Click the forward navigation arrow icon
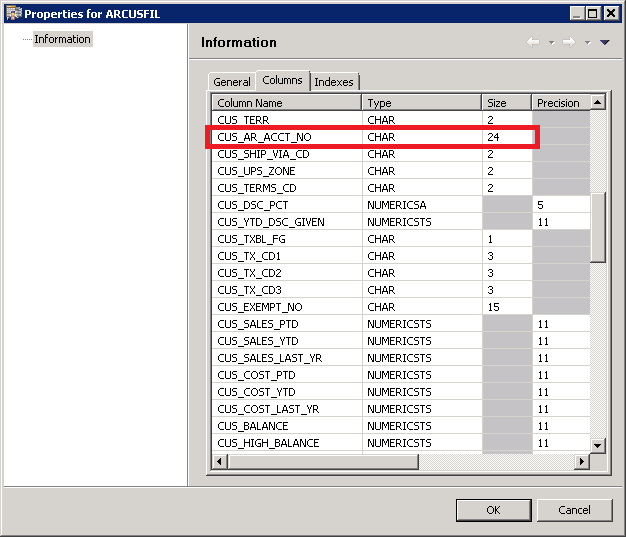This screenshot has height=537, width=626. (x=569, y=42)
